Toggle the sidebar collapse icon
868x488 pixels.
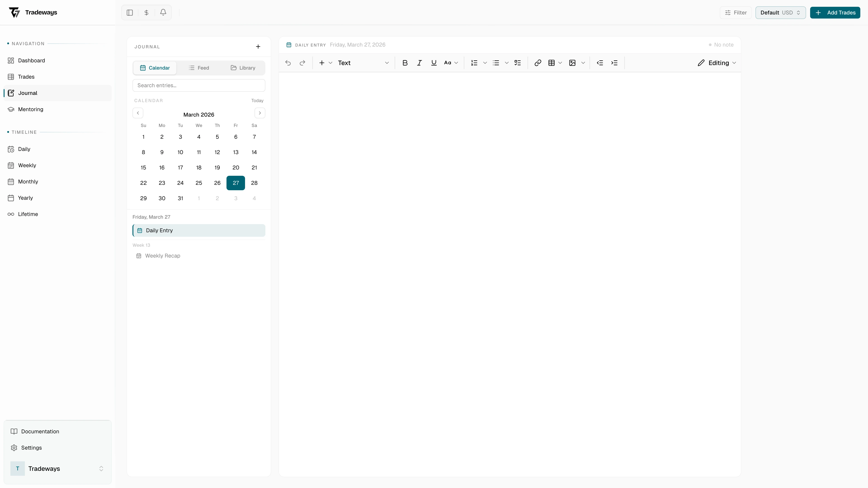[130, 12]
